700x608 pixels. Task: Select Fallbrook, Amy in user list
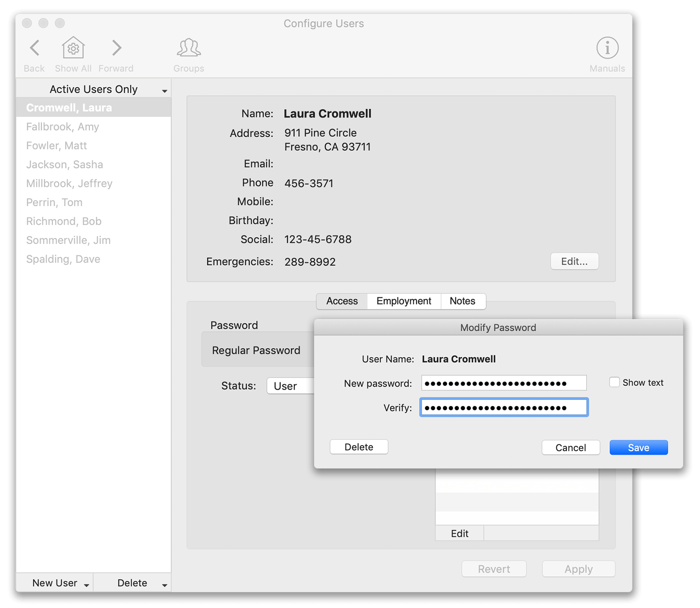(x=63, y=127)
